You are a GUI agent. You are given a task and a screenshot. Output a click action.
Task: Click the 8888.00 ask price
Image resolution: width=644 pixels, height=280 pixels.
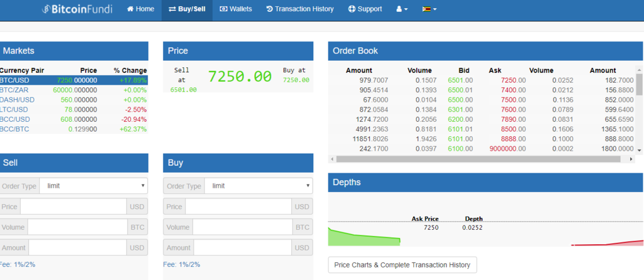[513, 139]
